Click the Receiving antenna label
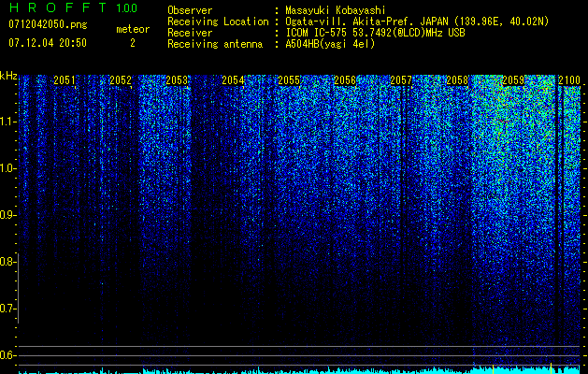The height and width of the screenshot is (374, 588). click(x=215, y=44)
